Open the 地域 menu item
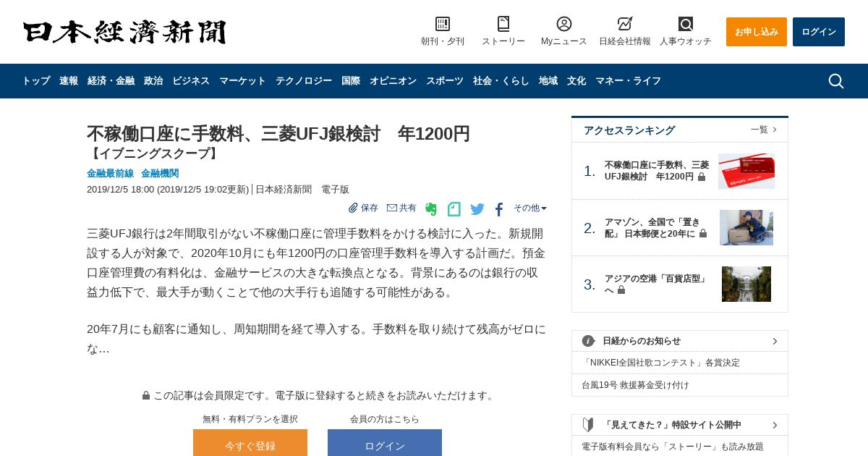868x456 pixels. click(548, 81)
